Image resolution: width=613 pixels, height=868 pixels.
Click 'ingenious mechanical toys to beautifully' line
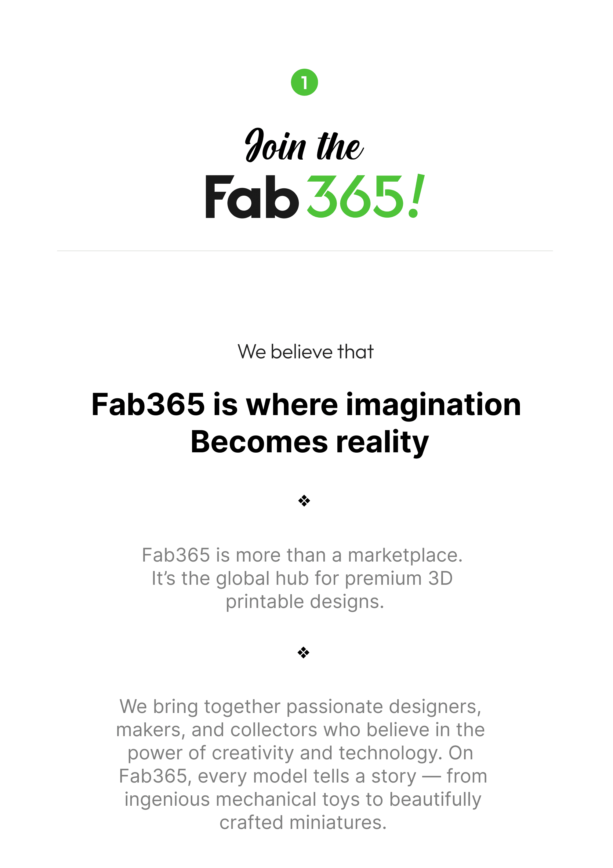303,800
